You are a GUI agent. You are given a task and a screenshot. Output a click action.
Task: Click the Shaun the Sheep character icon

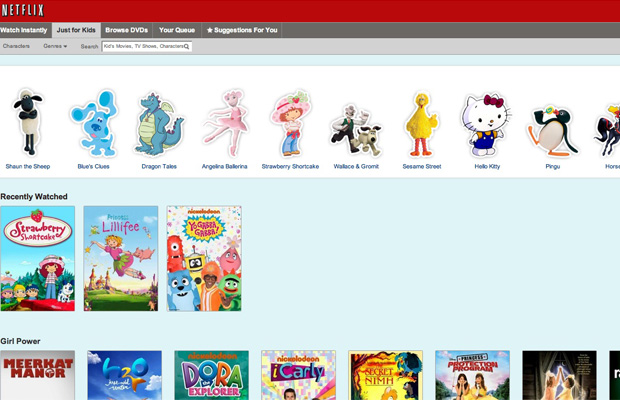point(29,122)
